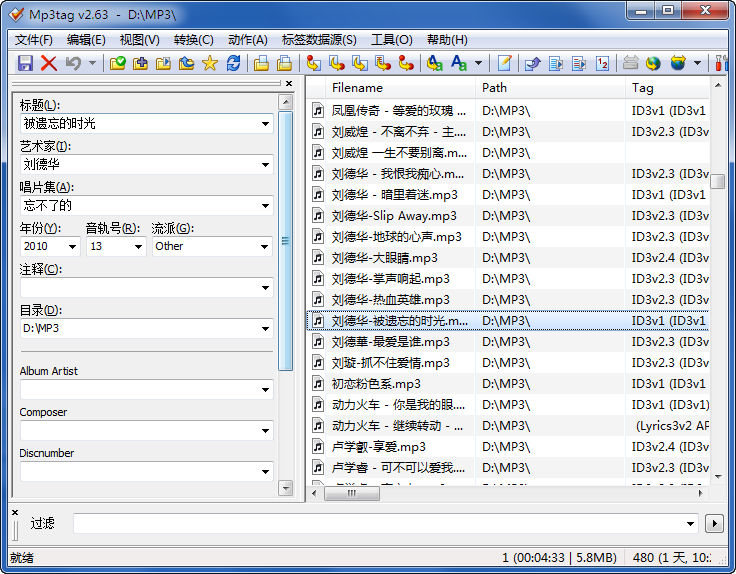Open the 帮助(H) menu

coord(447,40)
